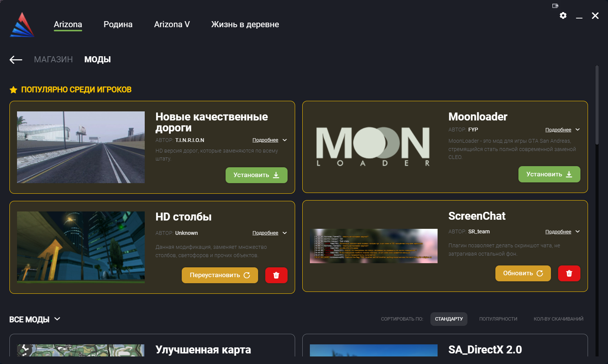Close the launcher window
Image resolution: width=608 pixels, height=364 pixels.
pyautogui.click(x=595, y=15)
